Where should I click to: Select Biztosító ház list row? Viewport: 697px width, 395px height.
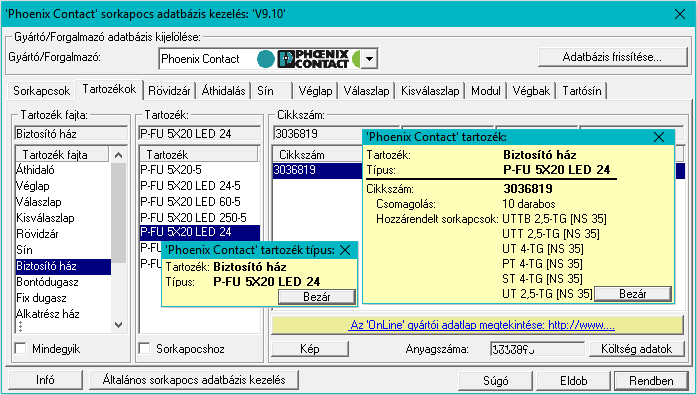63,266
